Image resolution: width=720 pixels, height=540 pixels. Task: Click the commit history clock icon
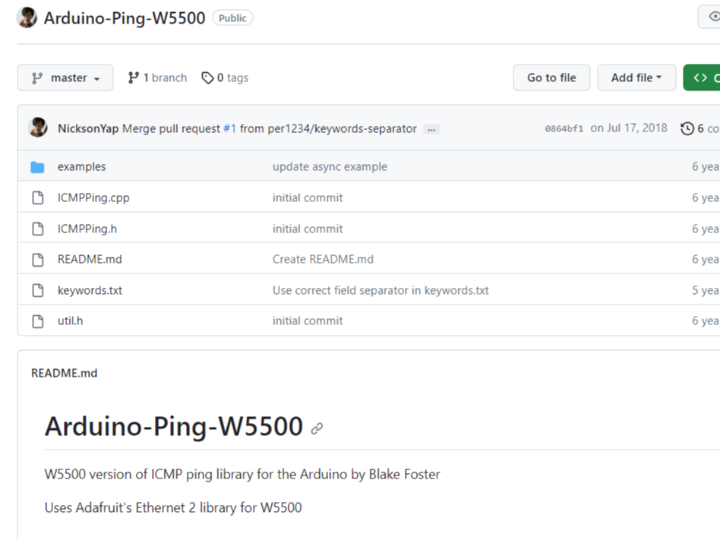tap(687, 129)
